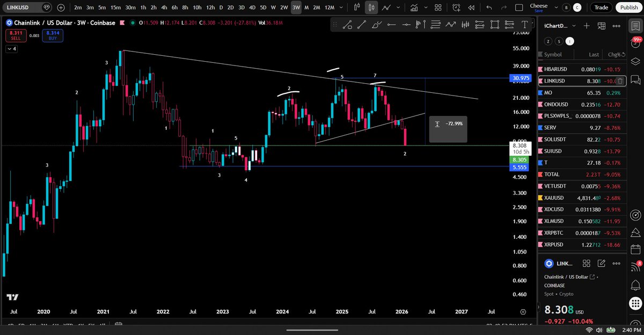Select the 4h timeframe

(x=163, y=8)
